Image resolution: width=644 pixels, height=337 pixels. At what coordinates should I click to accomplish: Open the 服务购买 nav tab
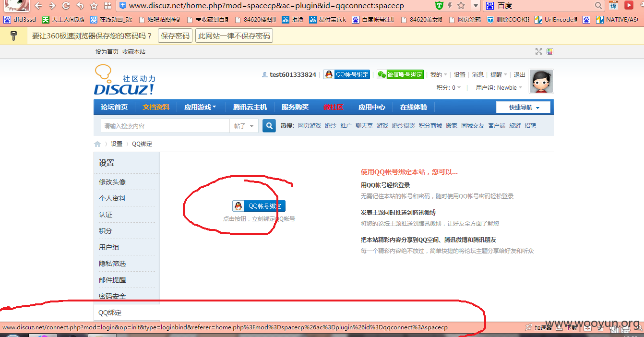click(x=295, y=107)
